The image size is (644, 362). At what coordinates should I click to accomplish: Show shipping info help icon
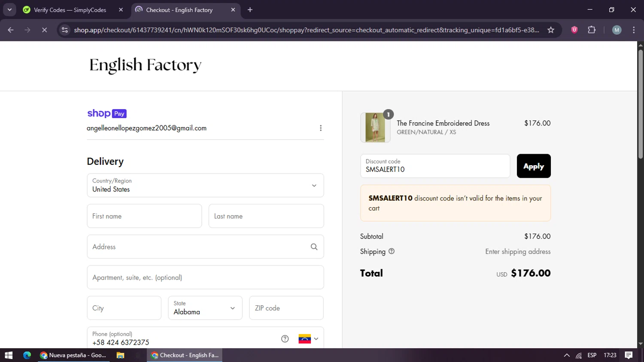click(x=392, y=251)
